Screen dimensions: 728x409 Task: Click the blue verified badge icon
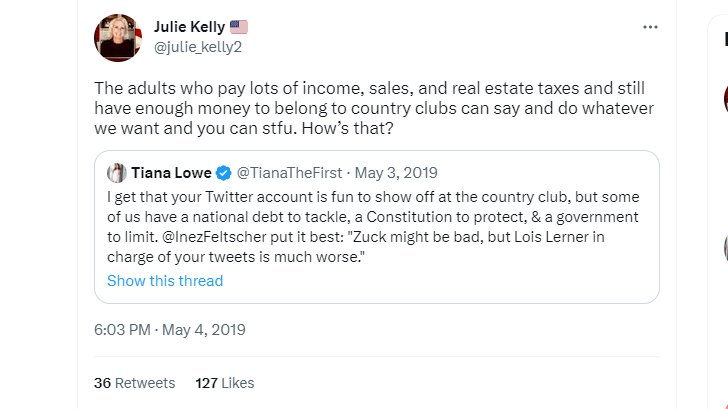click(x=226, y=172)
